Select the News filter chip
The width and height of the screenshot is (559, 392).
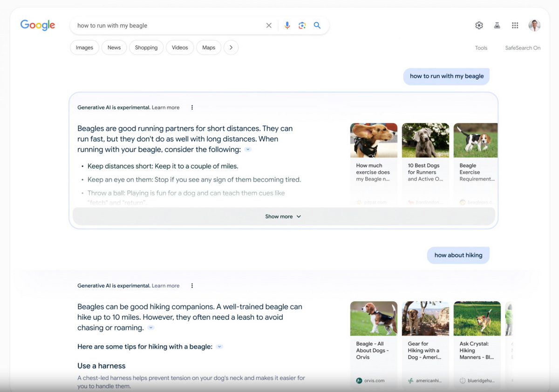(114, 47)
